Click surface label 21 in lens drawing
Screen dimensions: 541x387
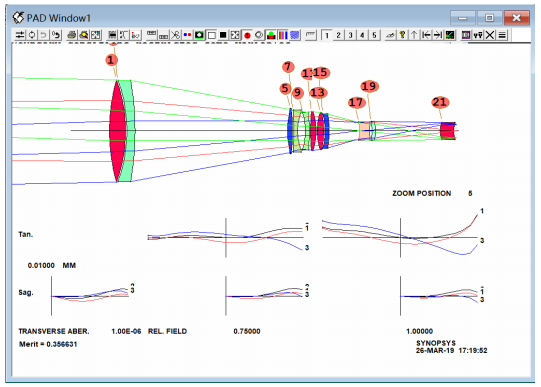440,102
